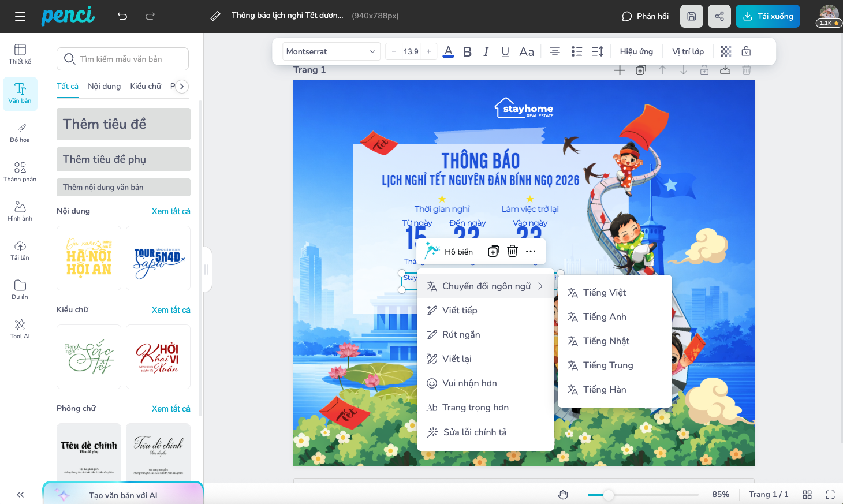Open the Montserrat font dropdown

[x=331, y=51]
